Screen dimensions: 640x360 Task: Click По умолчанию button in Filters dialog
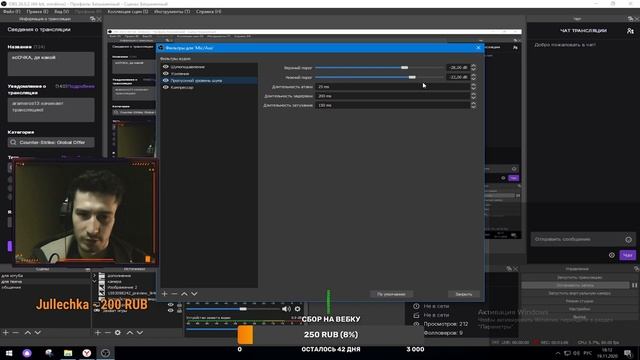[391, 294]
